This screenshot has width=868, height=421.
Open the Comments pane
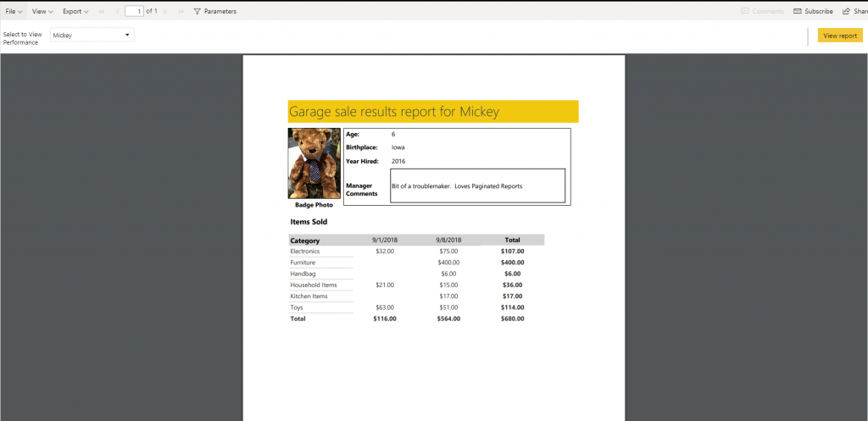[x=762, y=11]
